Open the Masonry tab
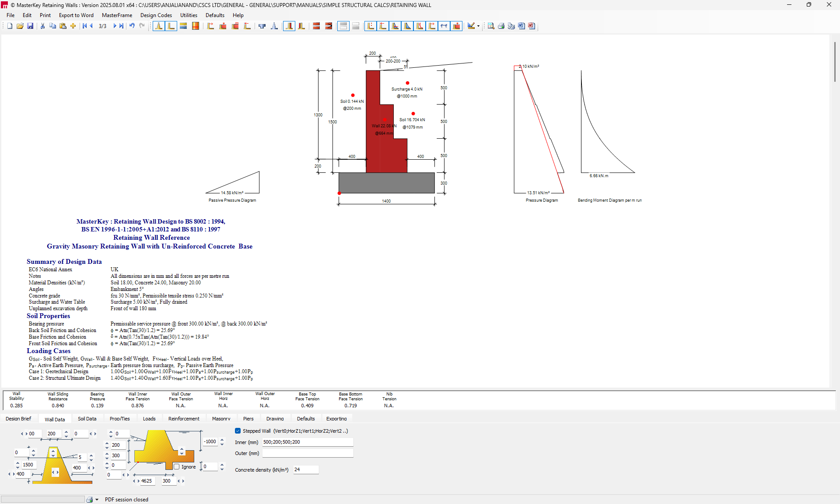 221,419
